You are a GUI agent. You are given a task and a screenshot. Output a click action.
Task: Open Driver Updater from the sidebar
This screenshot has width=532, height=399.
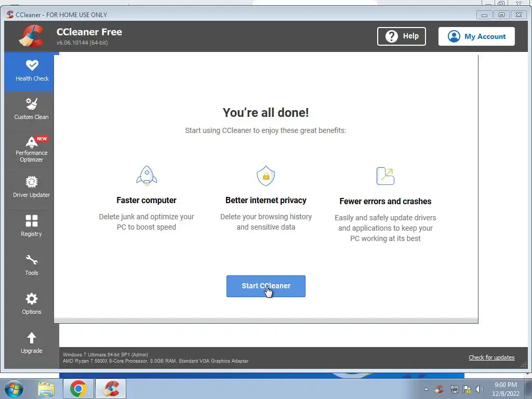(31, 188)
